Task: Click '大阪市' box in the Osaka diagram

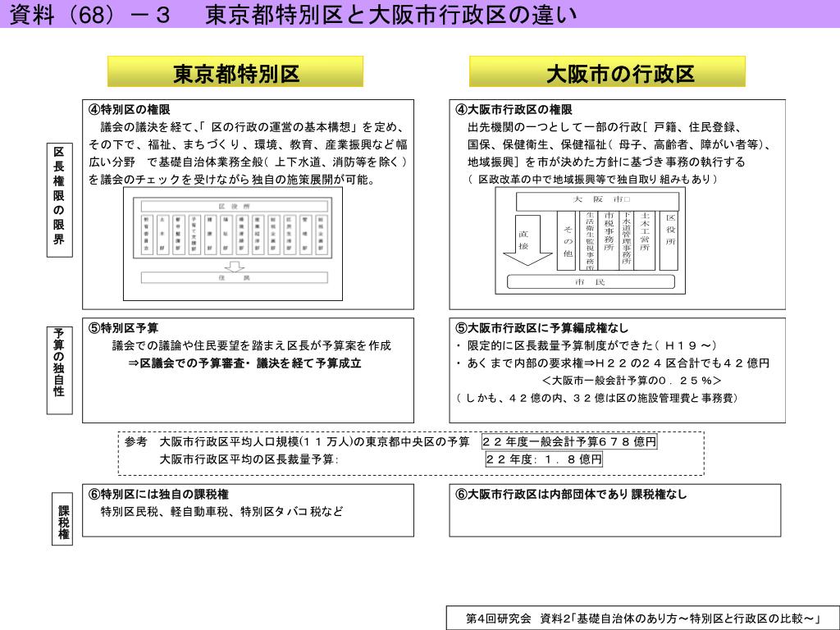Action: click(597, 201)
